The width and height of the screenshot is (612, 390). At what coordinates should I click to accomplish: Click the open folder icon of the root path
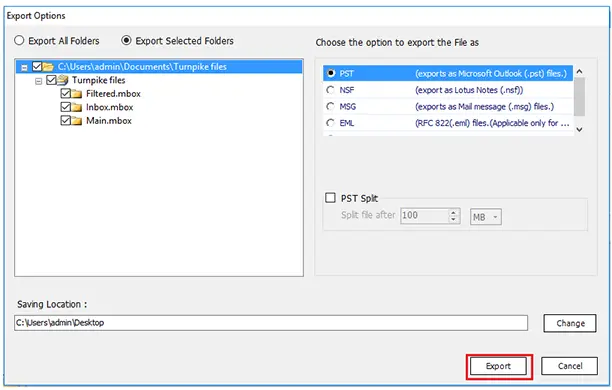(48, 67)
